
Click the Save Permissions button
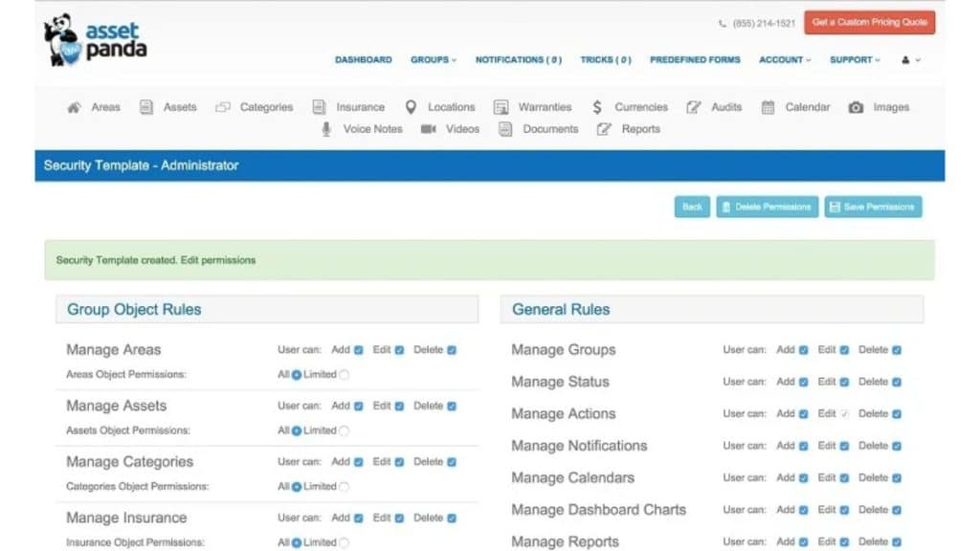[872, 207]
